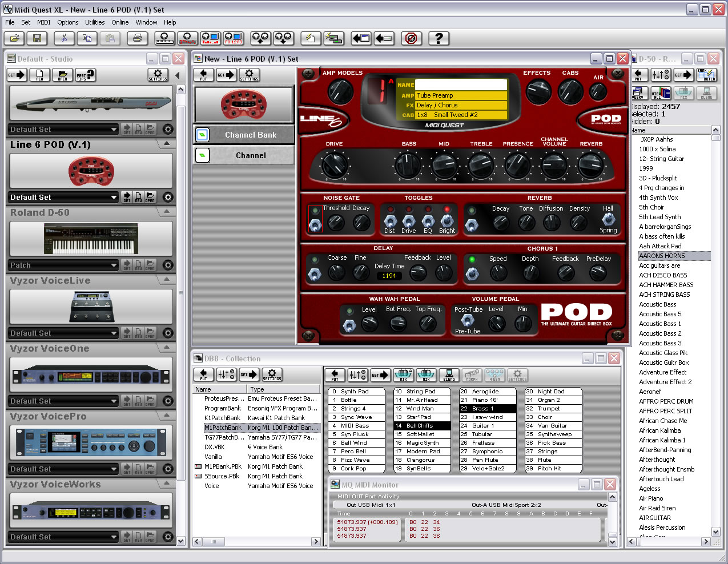The width and height of the screenshot is (728, 564).
Task: Toggle the Bright switch in the Toggles section
Action: tap(447, 221)
